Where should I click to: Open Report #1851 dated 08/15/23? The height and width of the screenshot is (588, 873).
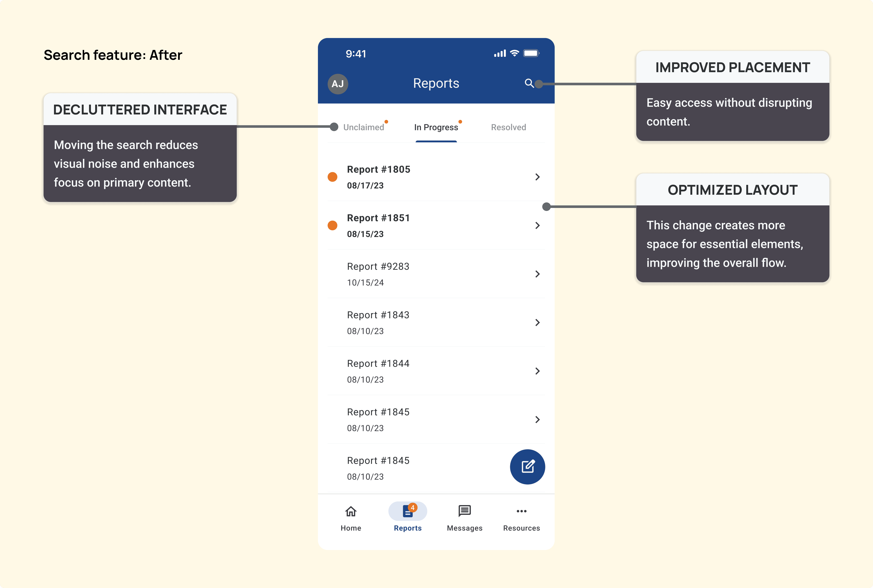point(436,225)
